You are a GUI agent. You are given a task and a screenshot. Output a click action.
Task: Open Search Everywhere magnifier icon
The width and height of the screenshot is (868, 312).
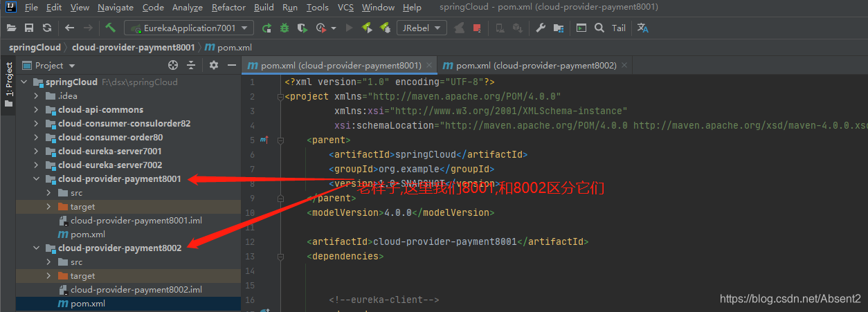tap(599, 28)
